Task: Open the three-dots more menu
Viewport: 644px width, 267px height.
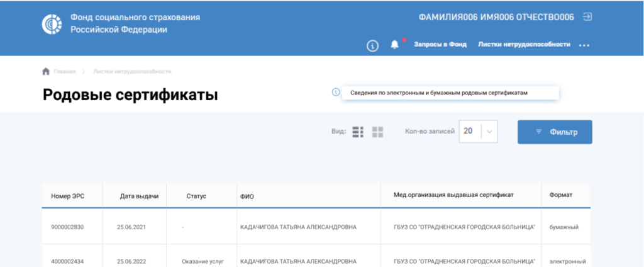Action: click(x=584, y=45)
